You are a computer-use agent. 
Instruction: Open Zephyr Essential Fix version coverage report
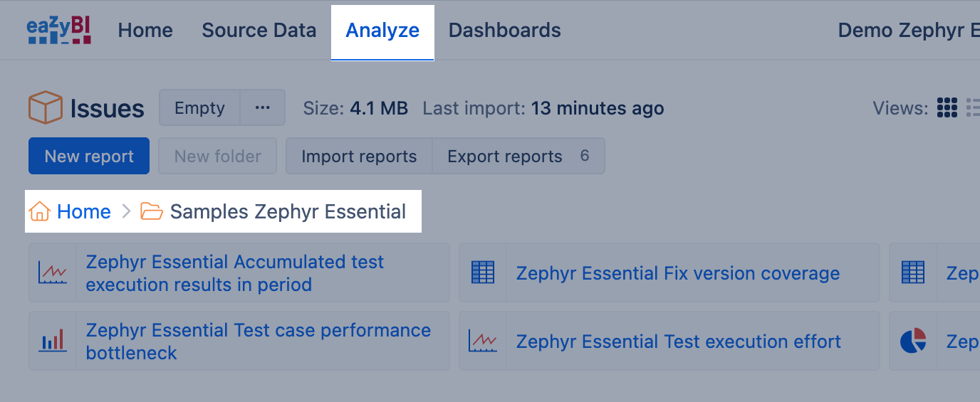click(678, 273)
